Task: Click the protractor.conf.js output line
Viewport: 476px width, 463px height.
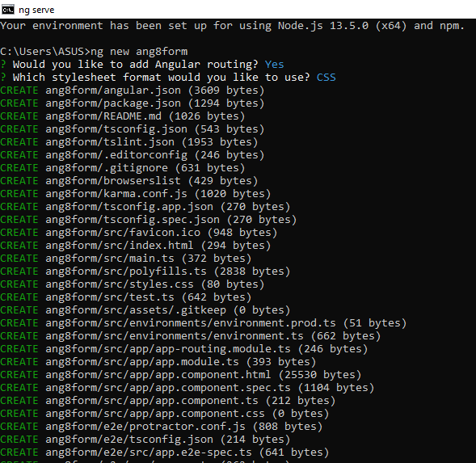Action: [x=161, y=427]
